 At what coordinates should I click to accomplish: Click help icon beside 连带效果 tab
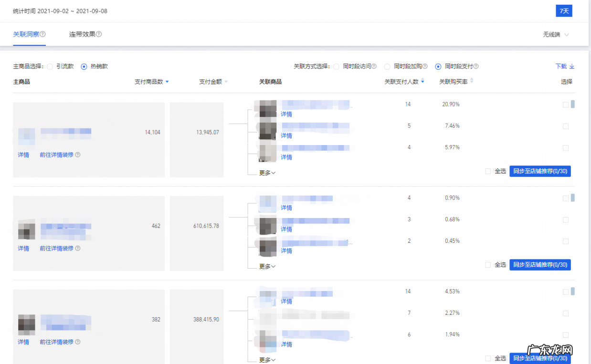click(99, 34)
